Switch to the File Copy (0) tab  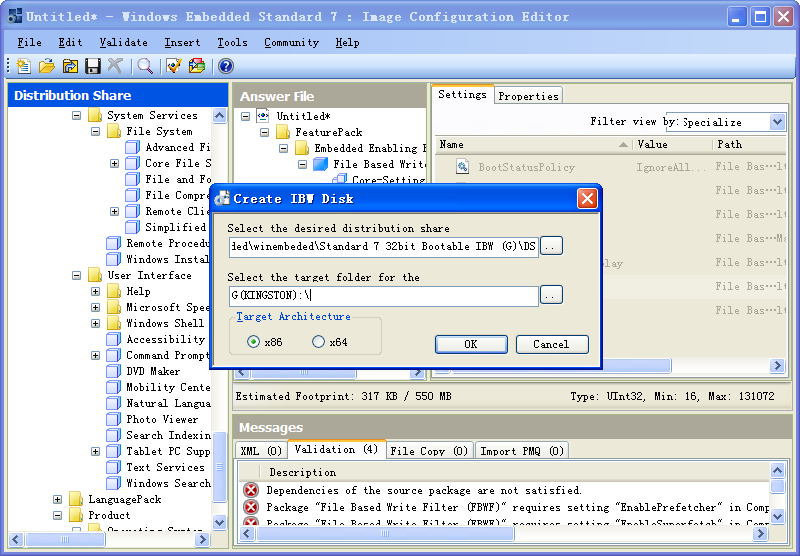[429, 451]
